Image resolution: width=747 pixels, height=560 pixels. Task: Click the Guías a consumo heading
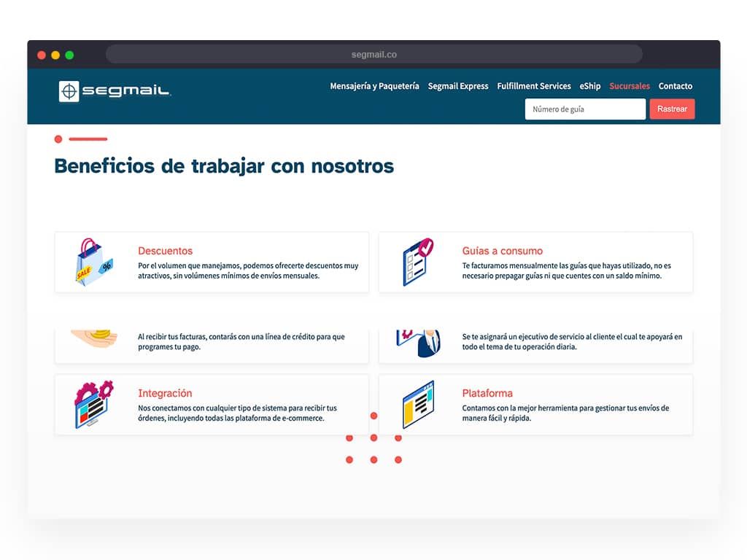point(502,251)
